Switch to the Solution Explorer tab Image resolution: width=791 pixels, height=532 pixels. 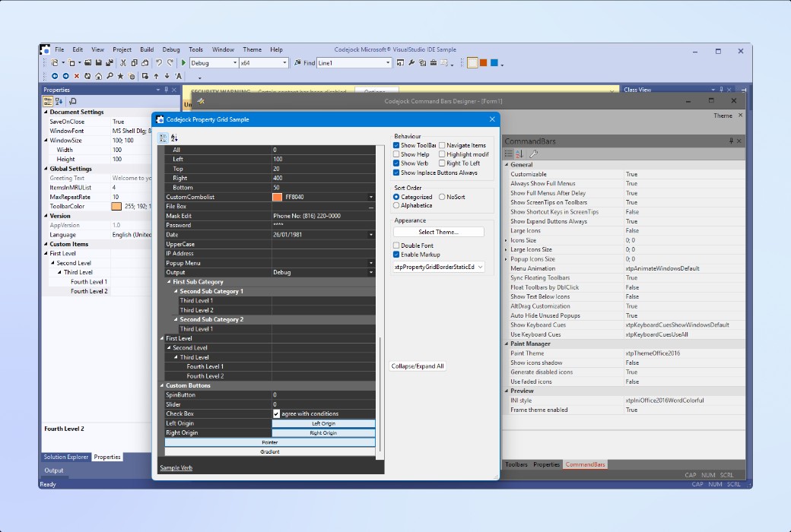pyautogui.click(x=66, y=458)
